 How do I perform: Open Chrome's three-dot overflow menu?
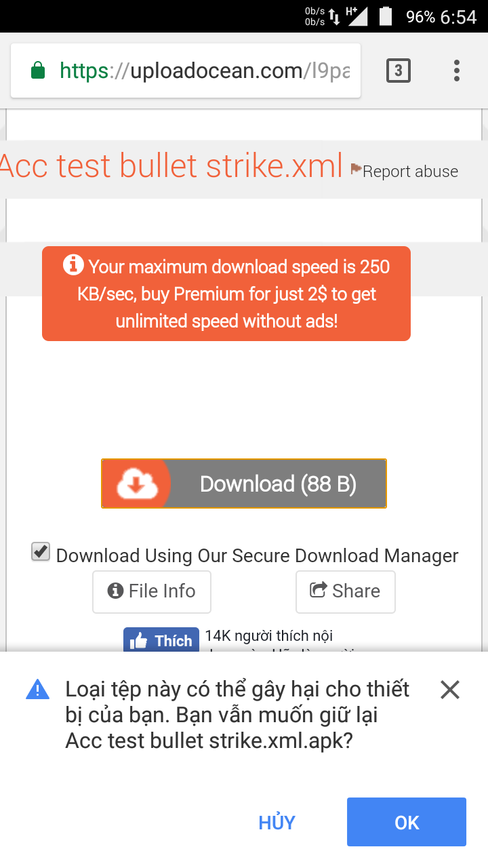coord(457,71)
